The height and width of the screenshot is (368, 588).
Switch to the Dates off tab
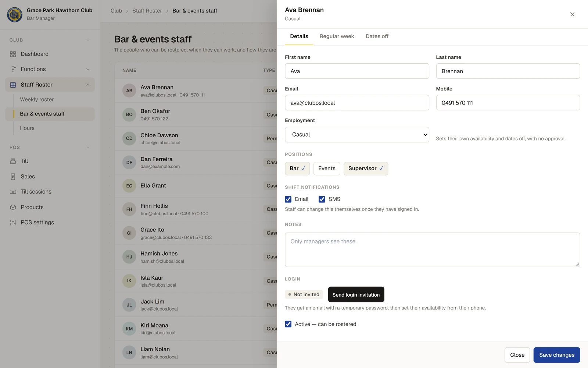(377, 36)
